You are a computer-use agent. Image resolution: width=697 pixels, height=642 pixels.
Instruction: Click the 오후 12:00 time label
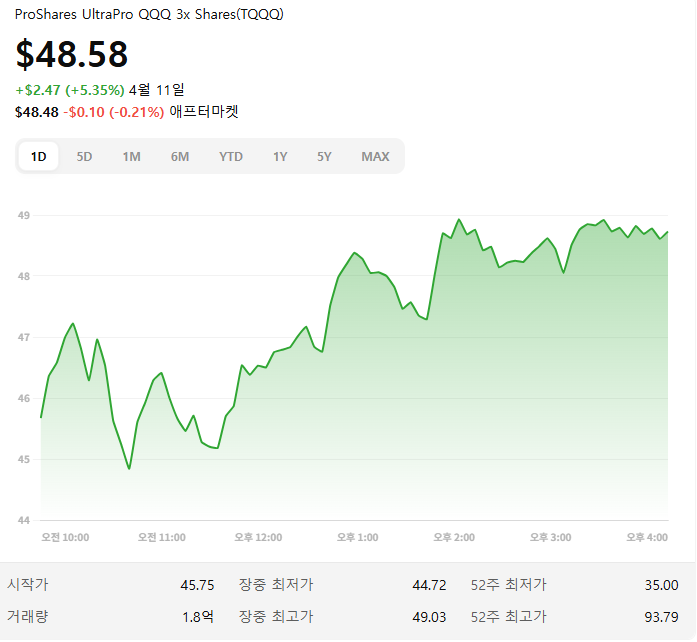coord(258,538)
